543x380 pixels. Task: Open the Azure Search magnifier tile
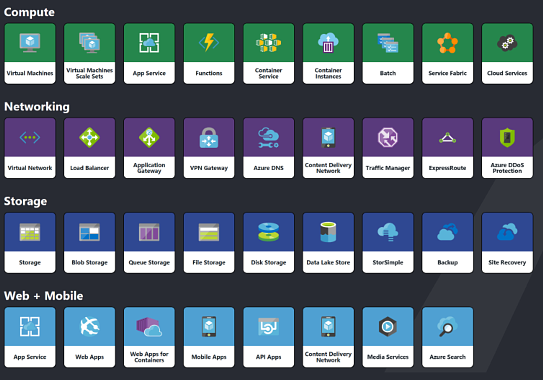tap(447, 337)
